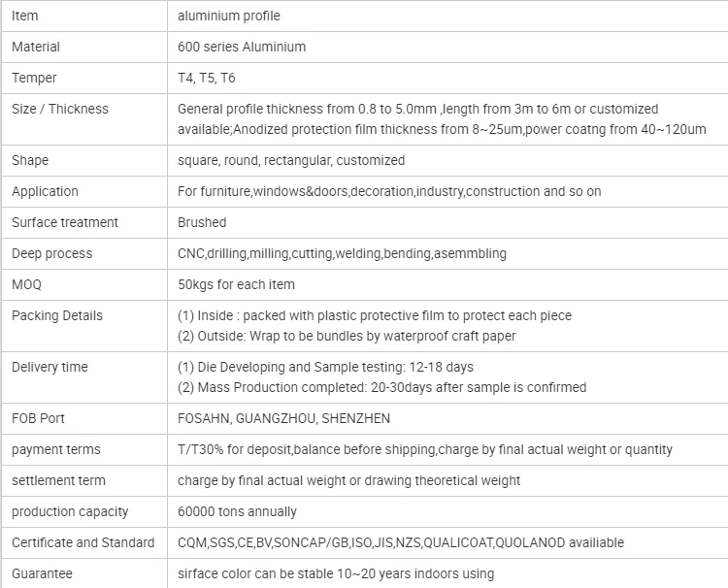Click the 'Brushed' surface treatment value
The width and height of the screenshot is (728, 588).
click(202, 222)
